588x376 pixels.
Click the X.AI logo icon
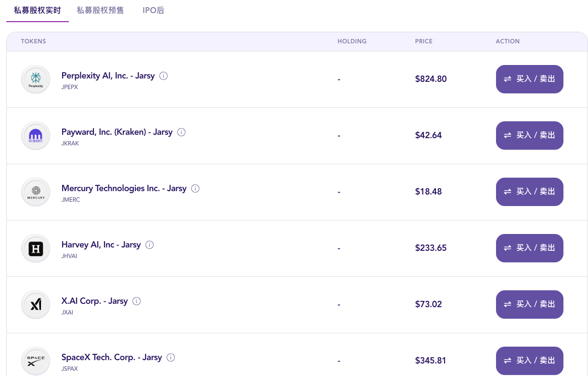coord(36,305)
